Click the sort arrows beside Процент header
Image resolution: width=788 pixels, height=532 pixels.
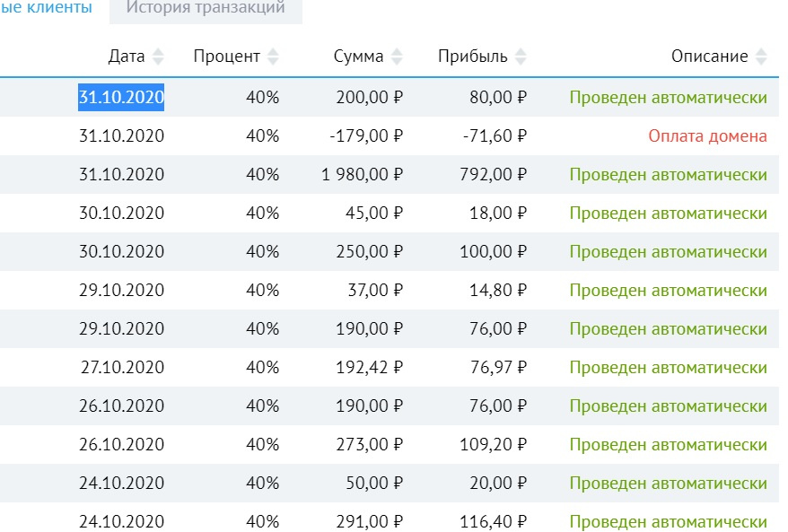pyautogui.click(x=273, y=57)
